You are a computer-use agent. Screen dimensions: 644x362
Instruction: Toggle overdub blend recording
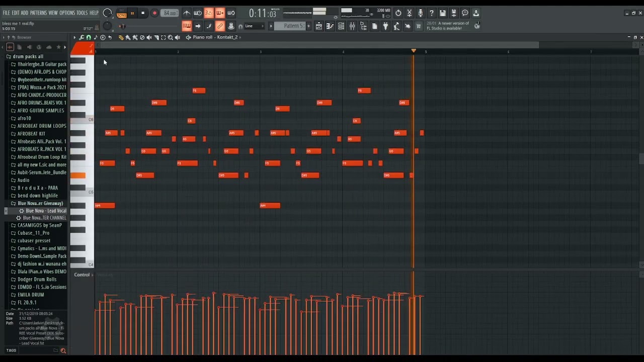[x=220, y=13]
